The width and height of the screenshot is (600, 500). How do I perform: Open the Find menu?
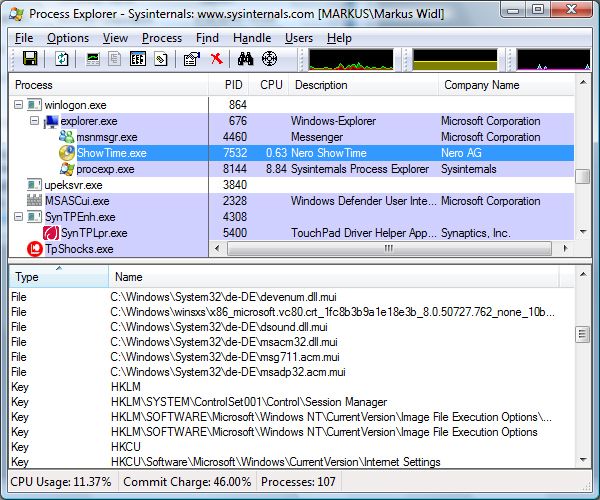pos(207,38)
